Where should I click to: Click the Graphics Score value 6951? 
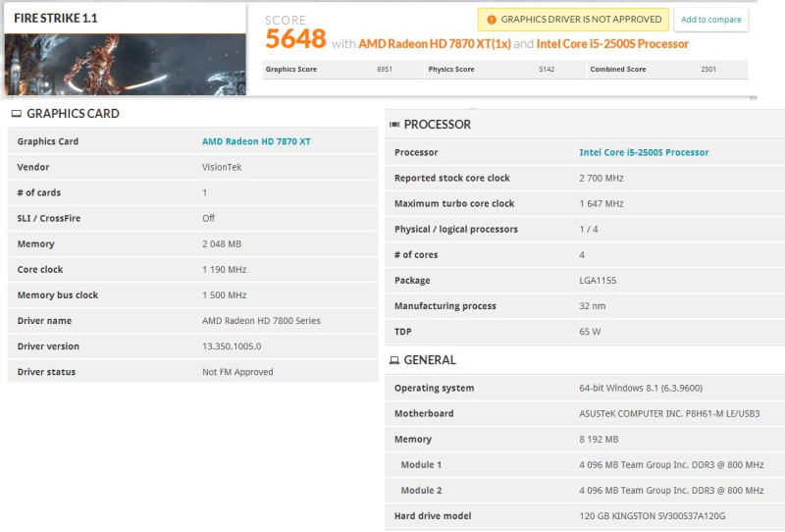[x=385, y=70]
